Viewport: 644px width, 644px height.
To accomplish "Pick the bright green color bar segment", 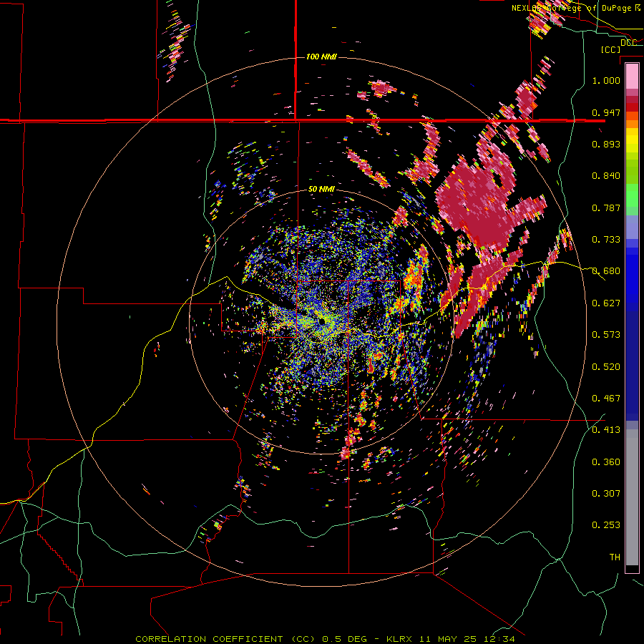I will tap(632, 195).
